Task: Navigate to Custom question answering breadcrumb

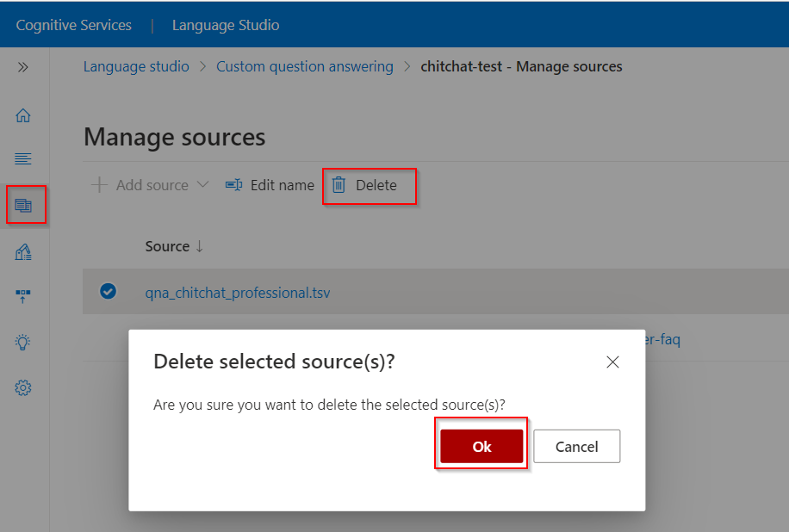Action: (304, 66)
